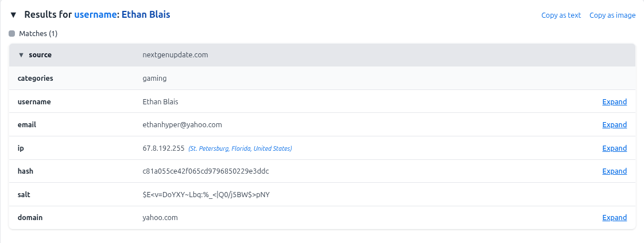Expand the domain row
The image size is (644, 243).
(x=614, y=218)
